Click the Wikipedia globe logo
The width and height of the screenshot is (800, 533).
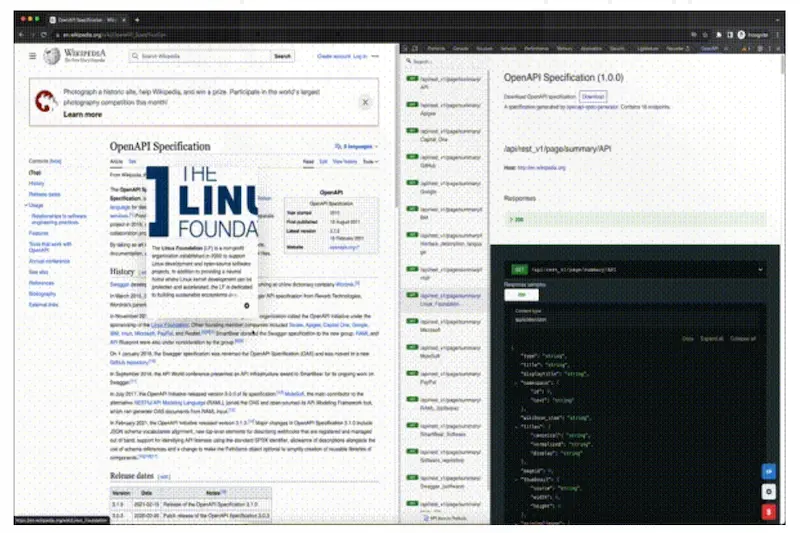[x=51, y=56]
